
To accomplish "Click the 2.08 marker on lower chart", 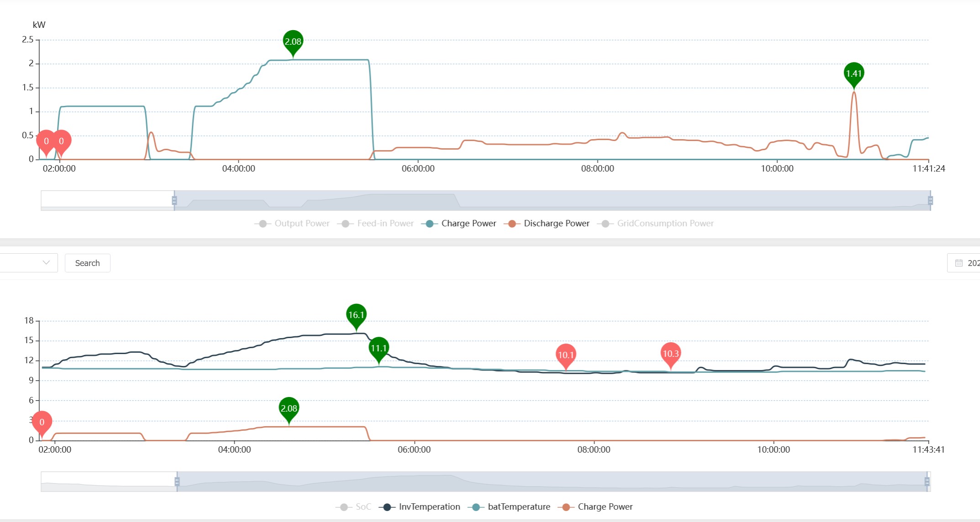I will click(289, 408).
